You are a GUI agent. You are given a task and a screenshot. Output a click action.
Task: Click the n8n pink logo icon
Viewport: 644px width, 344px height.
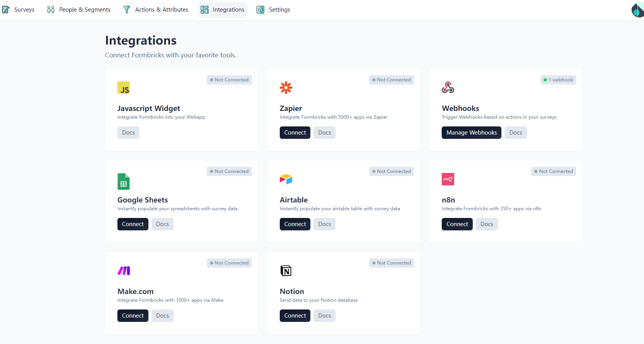(x=448, y=179)
